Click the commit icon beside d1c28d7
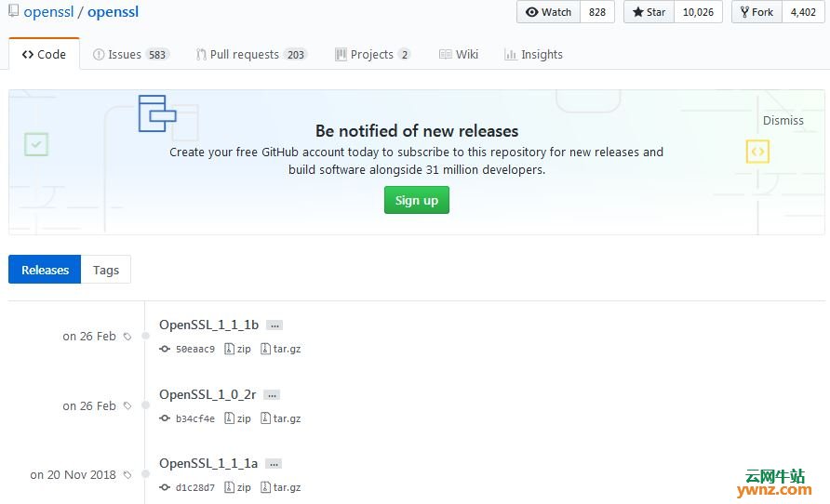 tap(165, 487)
